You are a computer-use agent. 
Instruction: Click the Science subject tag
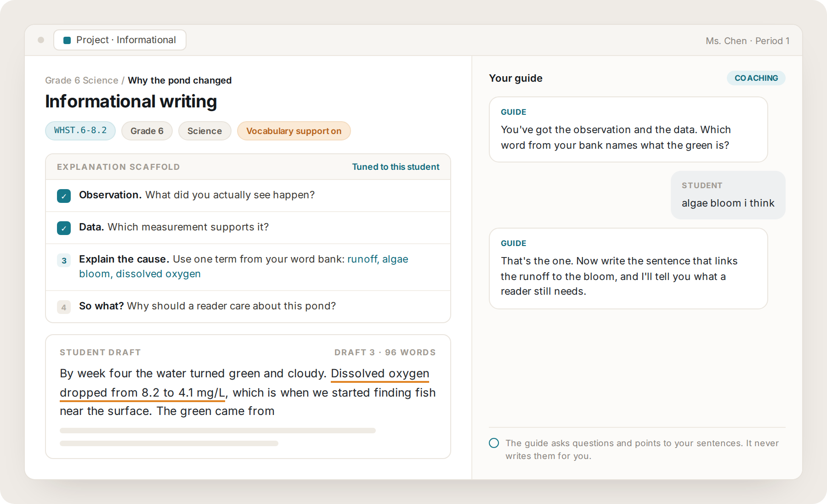(x=205, y=131)
